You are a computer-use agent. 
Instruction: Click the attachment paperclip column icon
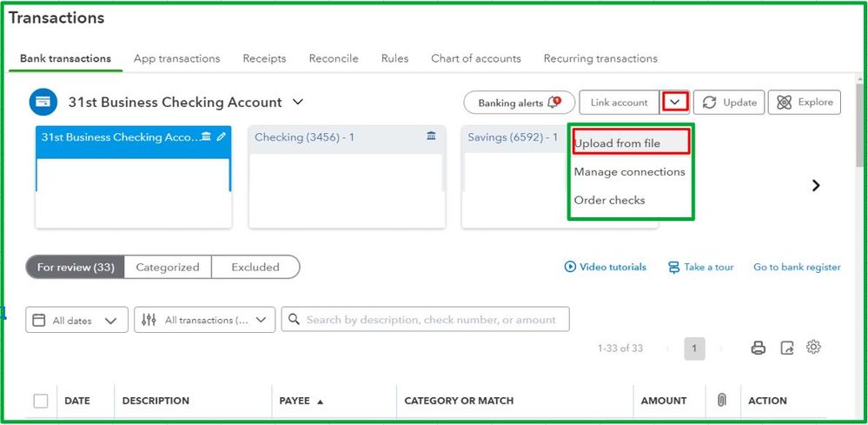click(x=721, y=400)
